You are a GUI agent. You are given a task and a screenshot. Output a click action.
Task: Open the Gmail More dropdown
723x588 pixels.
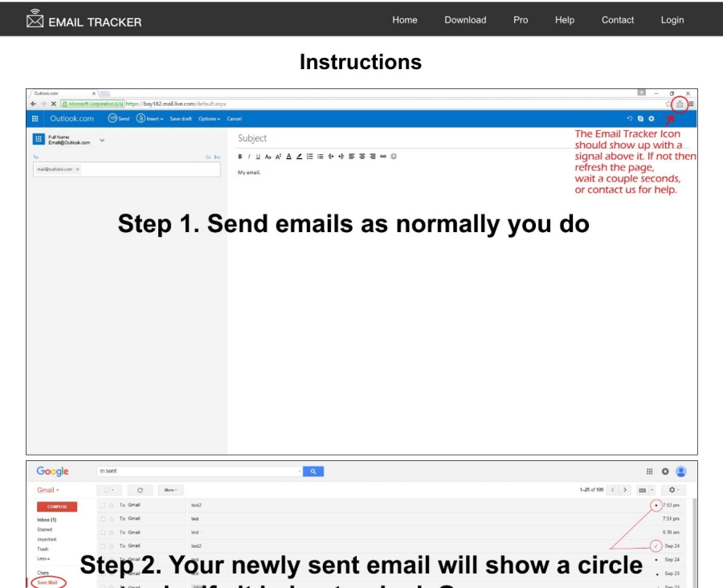170,490
